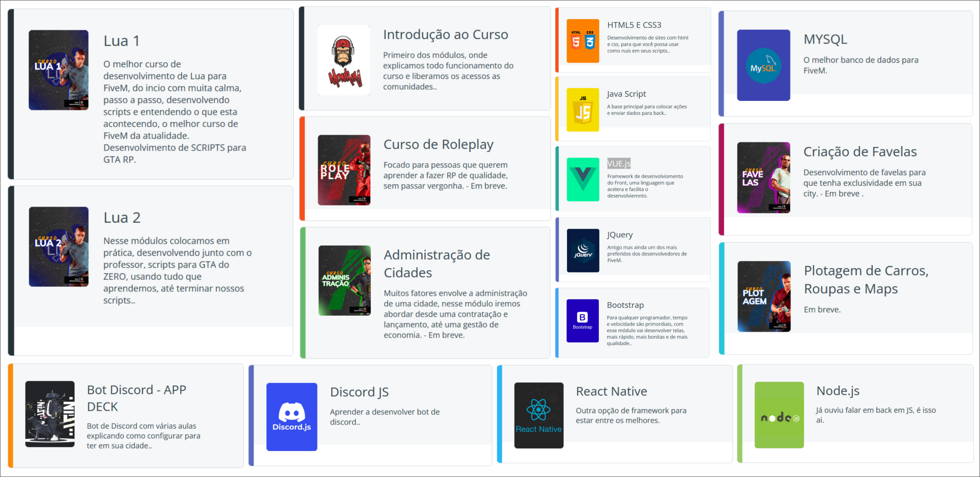Screen dimensions: 980x477
Task: Open the Lua 1 course thumbnail
Action: [x=58, y=70]
